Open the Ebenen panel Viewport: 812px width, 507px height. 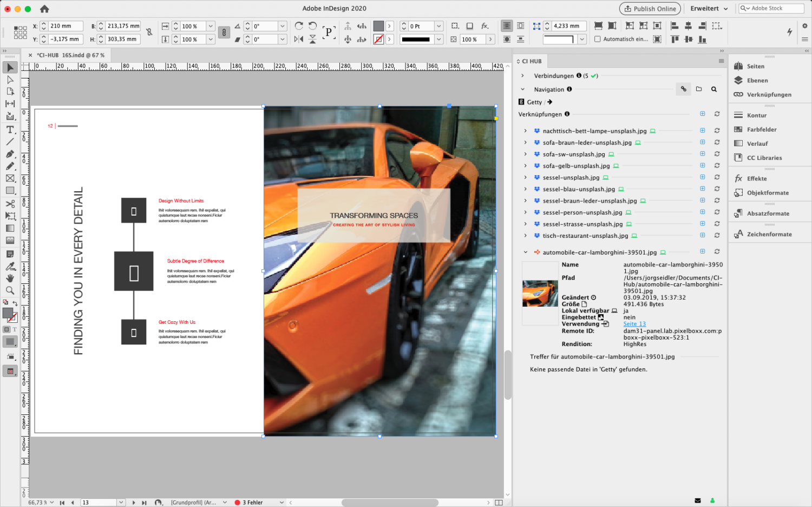point(757,81)
